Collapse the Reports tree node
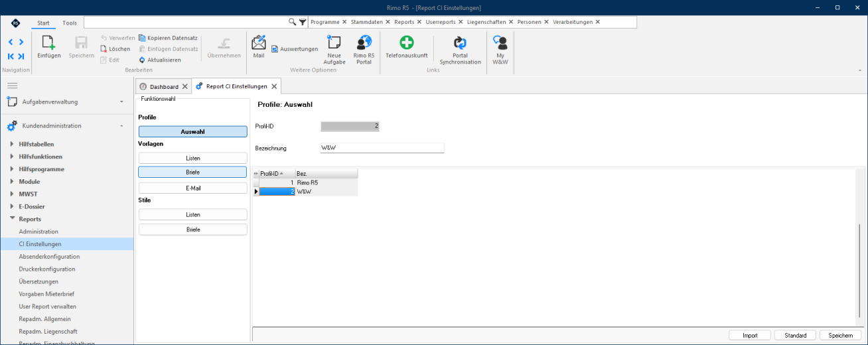This screenshot has width=868, height=345. (12, 219)
